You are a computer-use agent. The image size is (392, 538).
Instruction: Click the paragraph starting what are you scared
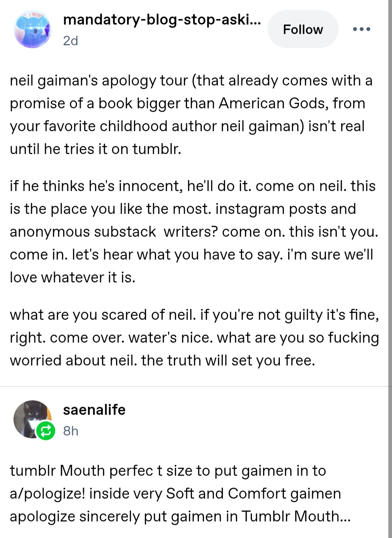[194, 337]
